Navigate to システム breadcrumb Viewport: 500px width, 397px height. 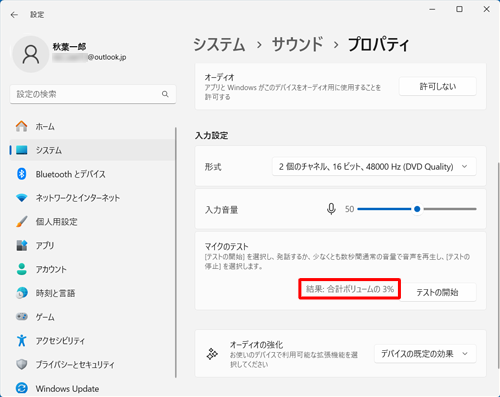219,44
